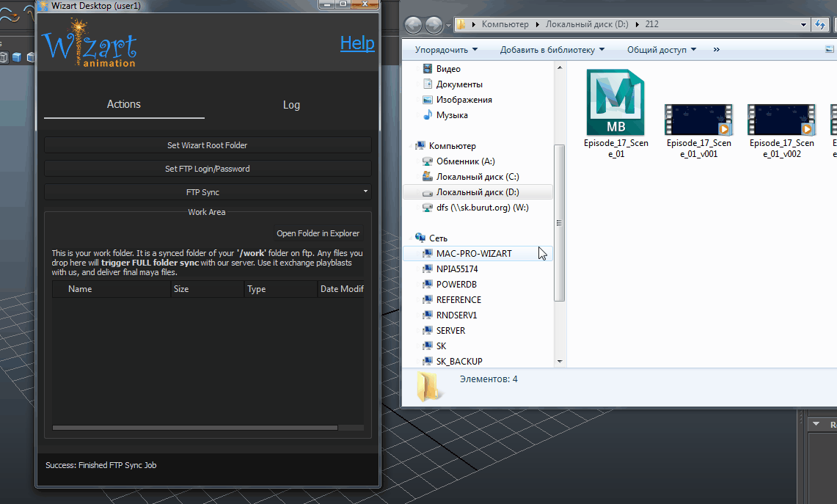This screenshot has width=837, height=504.
Task: Click Open Folder in Explorer button
Action: tap(318, 233)
